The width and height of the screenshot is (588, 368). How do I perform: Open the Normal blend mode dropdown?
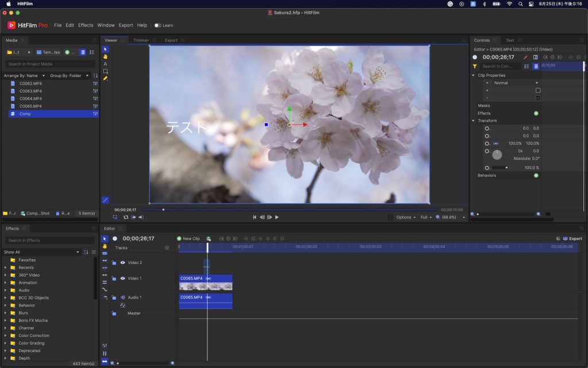[516, 83]
